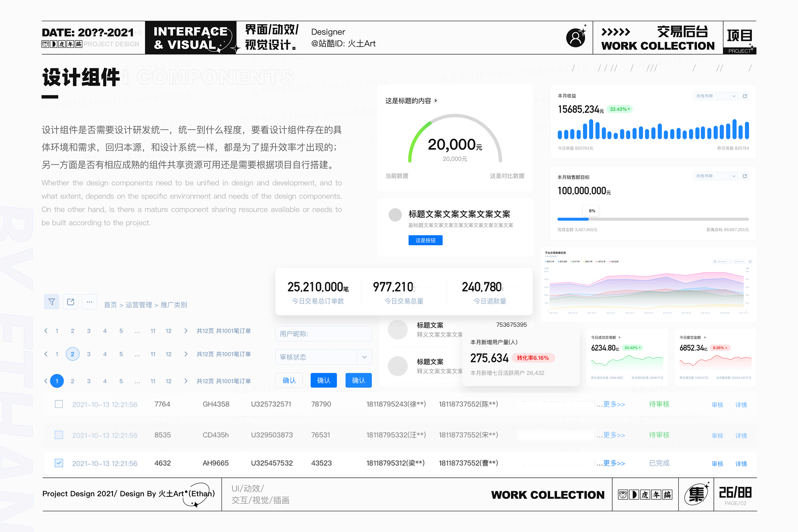The height and width of the screenshot is (532, 798).
Task: Click the 8% progress tooltip marker
Action: pos(592,211)
